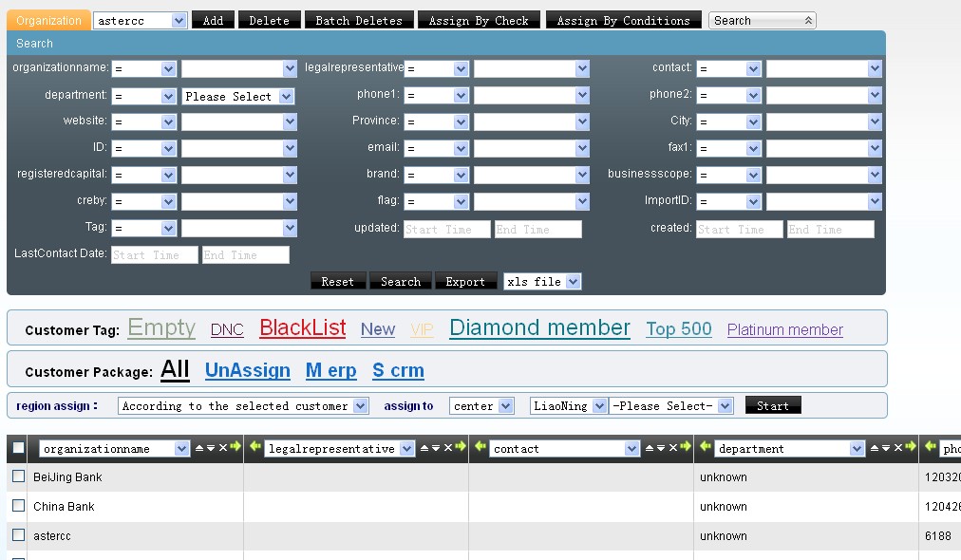The width and height of the screenshot is (961, 560).
Task: Click the updated Start Time field
Action: point(446,229)
